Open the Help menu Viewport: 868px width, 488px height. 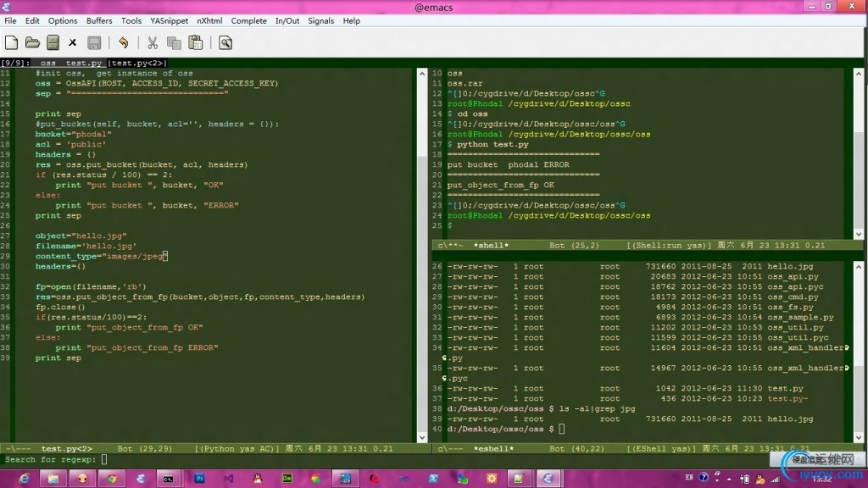(x=351, y=20)
